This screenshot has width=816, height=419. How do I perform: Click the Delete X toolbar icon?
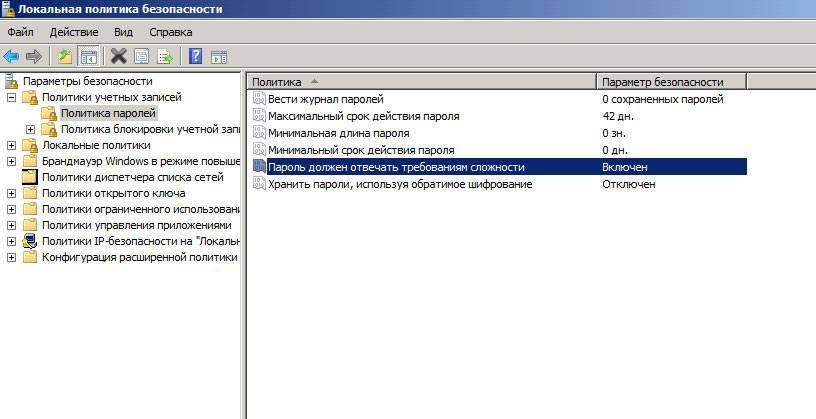click(119, 56)
